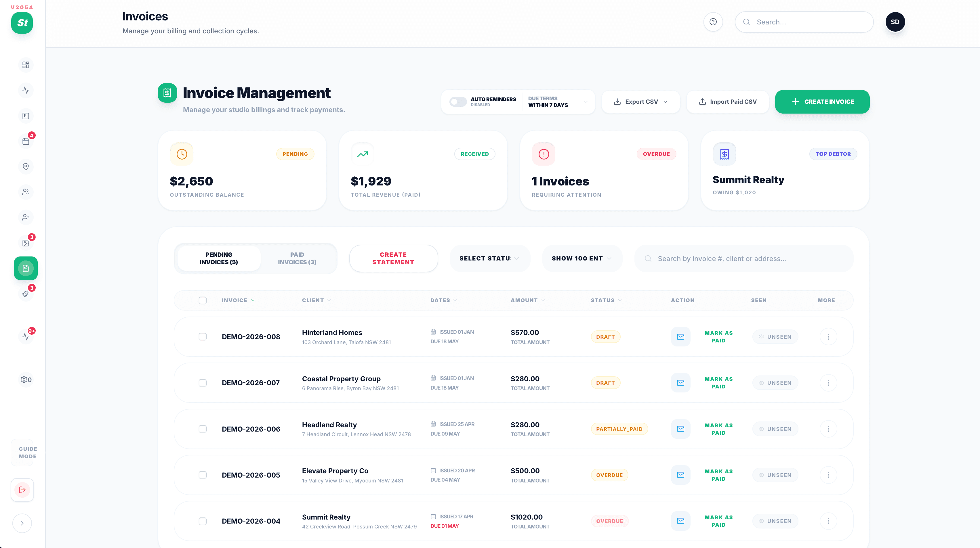Email invoice DEMO-2026-008 via envelope icon
980x548 pixels.
[x=680, y=337]
